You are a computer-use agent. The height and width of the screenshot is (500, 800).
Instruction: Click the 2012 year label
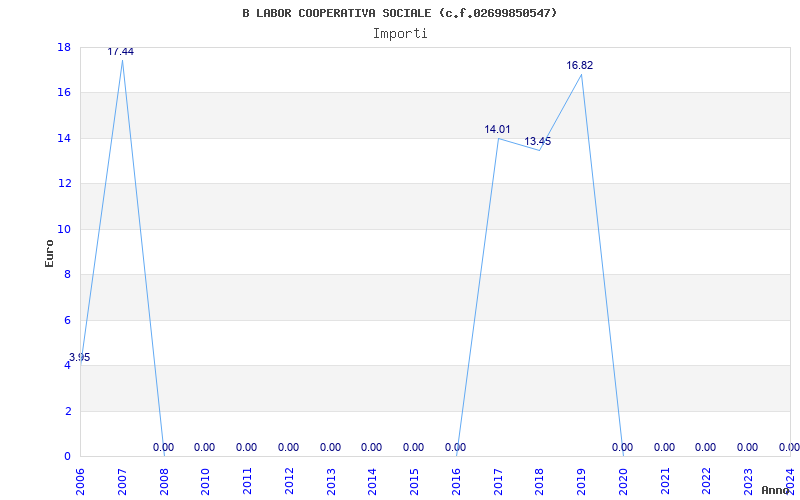[x=289, y=482]
